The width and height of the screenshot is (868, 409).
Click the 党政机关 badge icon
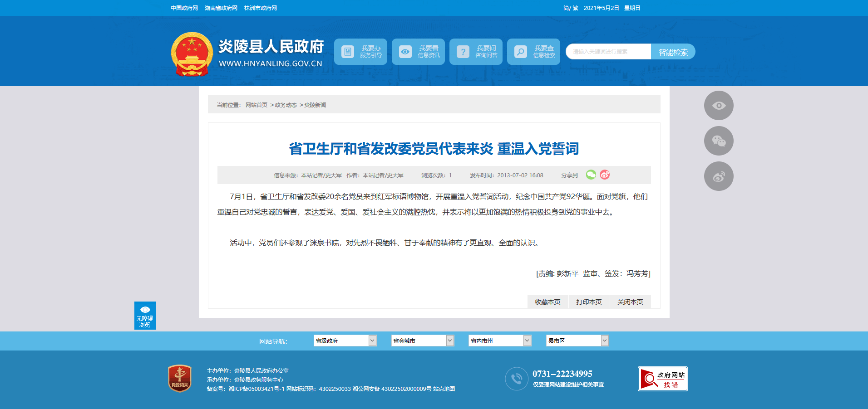pos(180,378)
